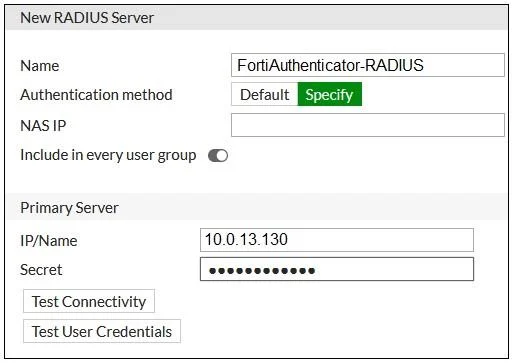Click the masked dots in Secret field
Screen dimensions: 512x363
coord(262,270)
